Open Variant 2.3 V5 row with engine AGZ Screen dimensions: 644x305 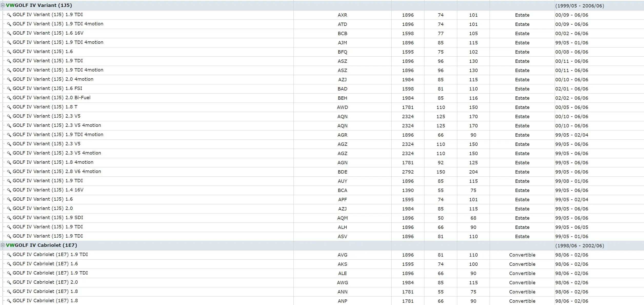(x=47, y=144)
